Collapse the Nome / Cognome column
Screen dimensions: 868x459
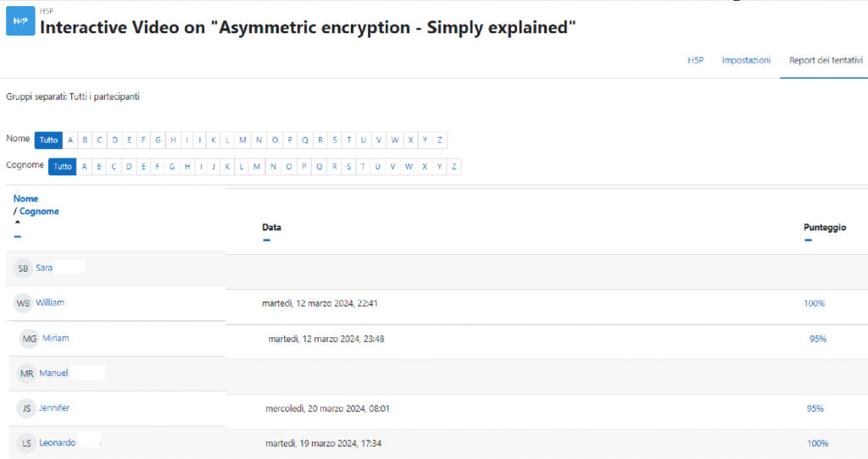pos(18,236)
